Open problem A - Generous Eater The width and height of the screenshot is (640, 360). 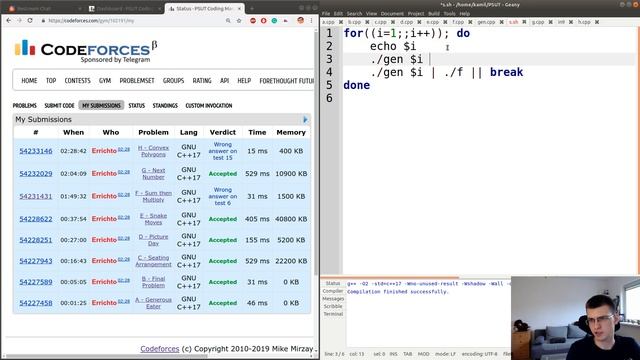pyautogui.click(x=153, y=303)
